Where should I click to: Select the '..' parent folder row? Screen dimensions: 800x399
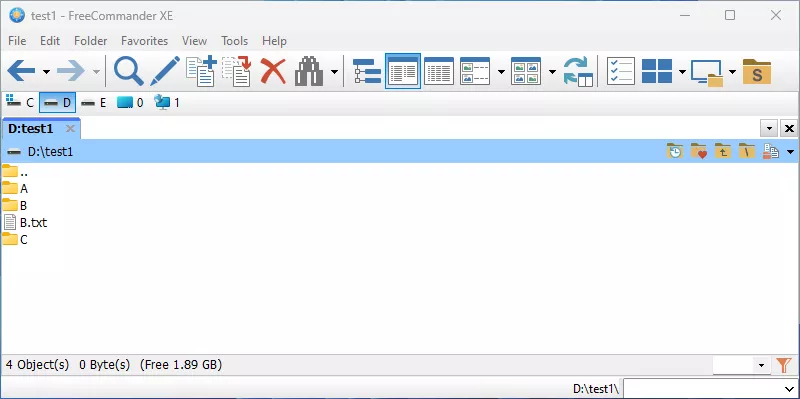pyautogui.click(x=15, y=172)
